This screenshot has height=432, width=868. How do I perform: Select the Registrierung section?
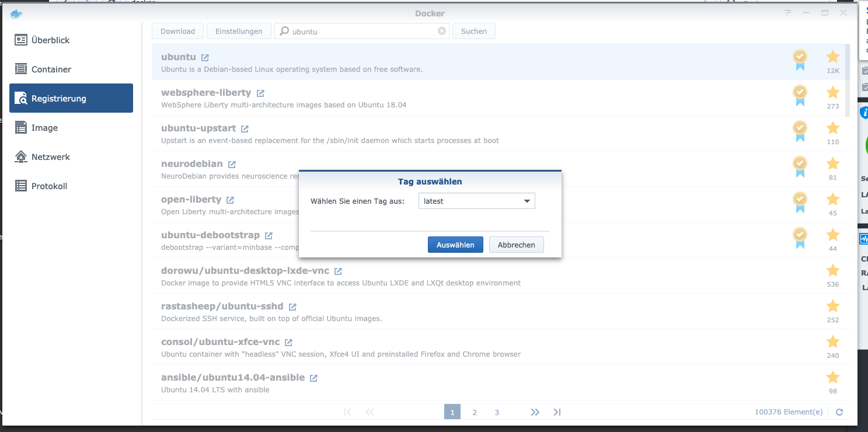71,98
